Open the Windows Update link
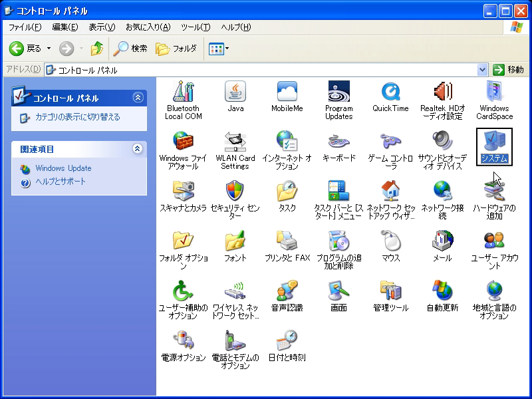The image size is (532, 399). [63, 168]
